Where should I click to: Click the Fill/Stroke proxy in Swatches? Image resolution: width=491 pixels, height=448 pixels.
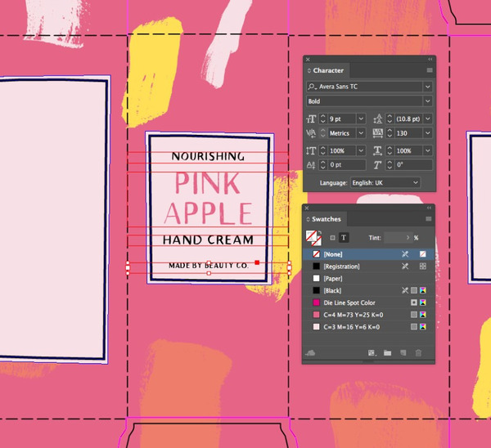(312, 238)
